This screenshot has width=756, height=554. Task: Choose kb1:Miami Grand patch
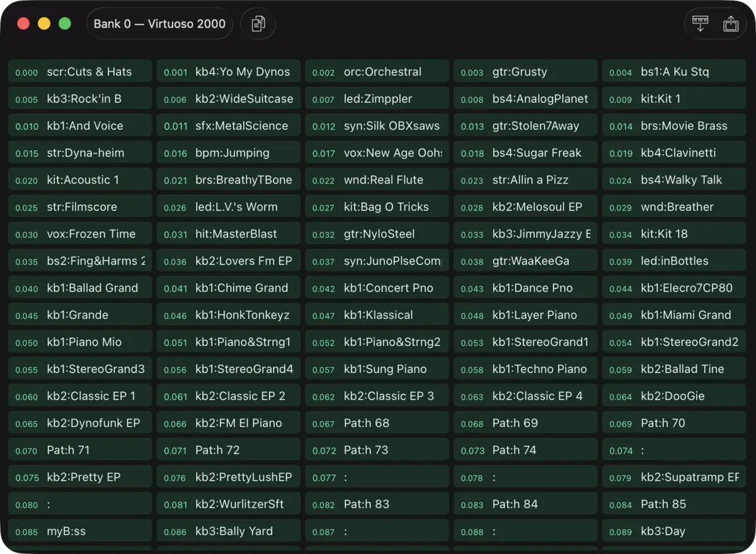(674, 315)
